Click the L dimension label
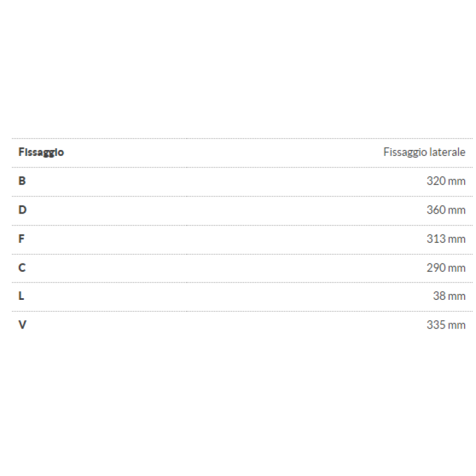 (x=21, y=296)
